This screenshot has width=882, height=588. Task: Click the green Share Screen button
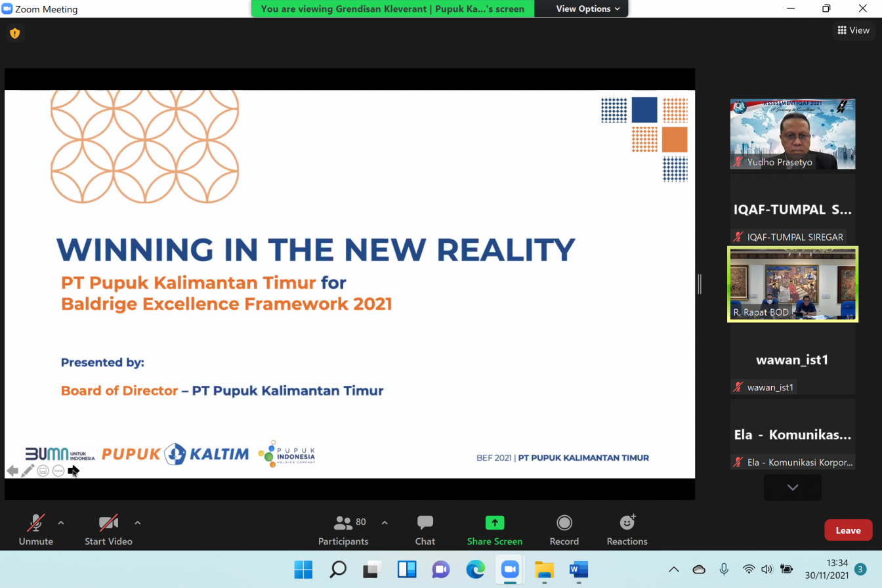(495, 530)
